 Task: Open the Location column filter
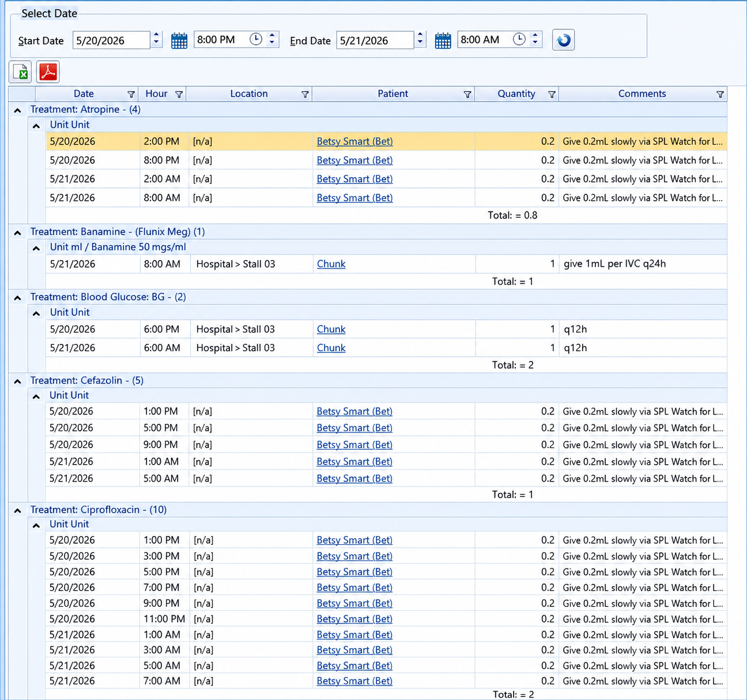305,94
